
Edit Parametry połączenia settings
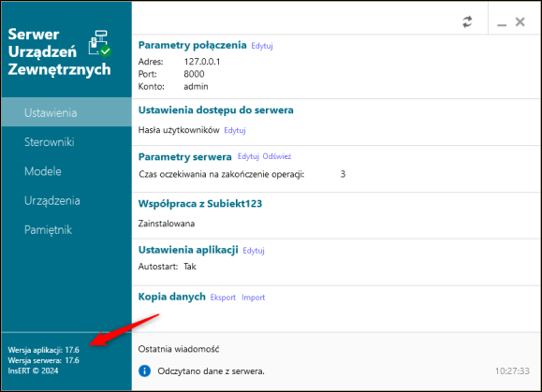[262, 46]
